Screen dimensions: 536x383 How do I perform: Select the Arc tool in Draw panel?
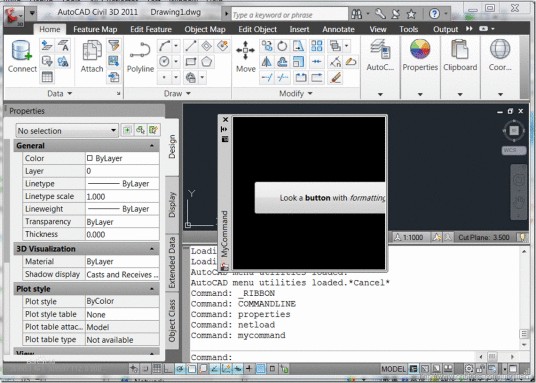[165, 45]
